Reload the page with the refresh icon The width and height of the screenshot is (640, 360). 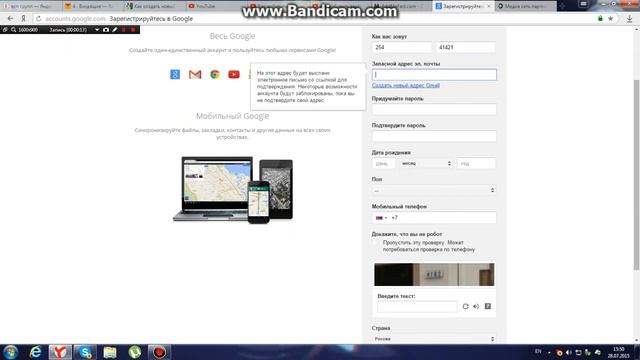pos(38,19)
